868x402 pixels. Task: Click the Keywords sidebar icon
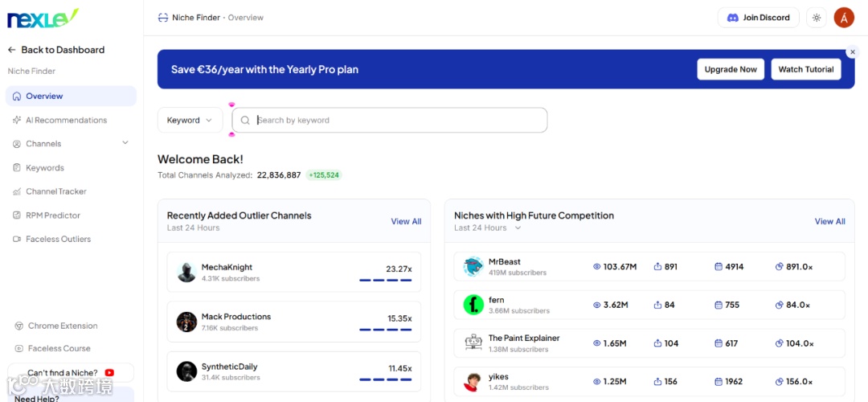(17, 168)
